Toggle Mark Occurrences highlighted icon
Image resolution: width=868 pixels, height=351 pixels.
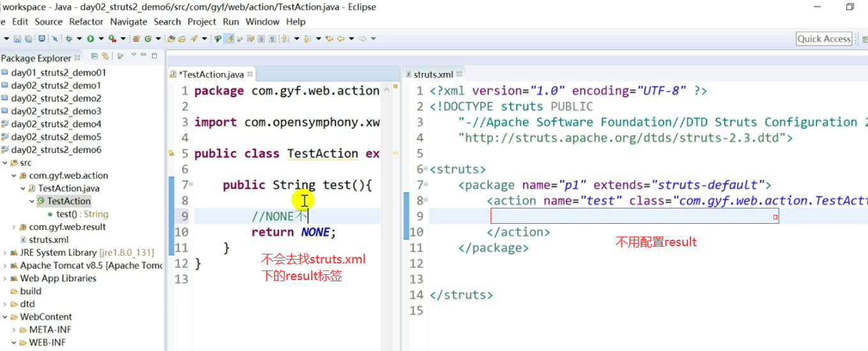pos(230,39)
